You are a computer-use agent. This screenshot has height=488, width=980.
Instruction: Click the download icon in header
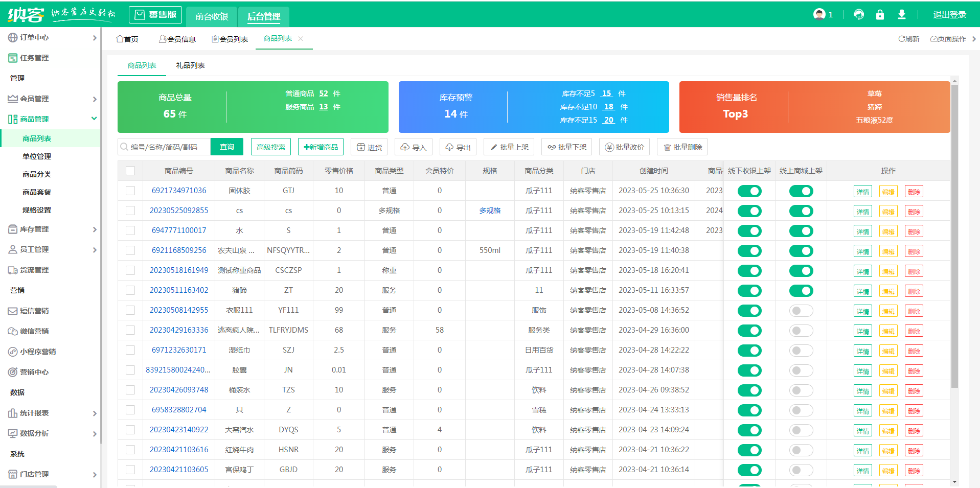click(x=902, y=14)
